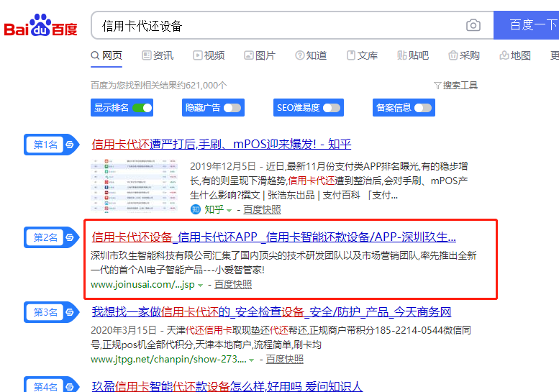Open the 我想找一家做信用卡代还的 result

coord(272,312)
